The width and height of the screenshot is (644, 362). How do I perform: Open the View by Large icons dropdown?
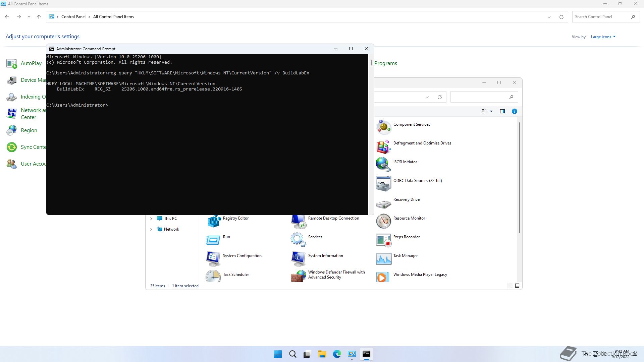603,37
